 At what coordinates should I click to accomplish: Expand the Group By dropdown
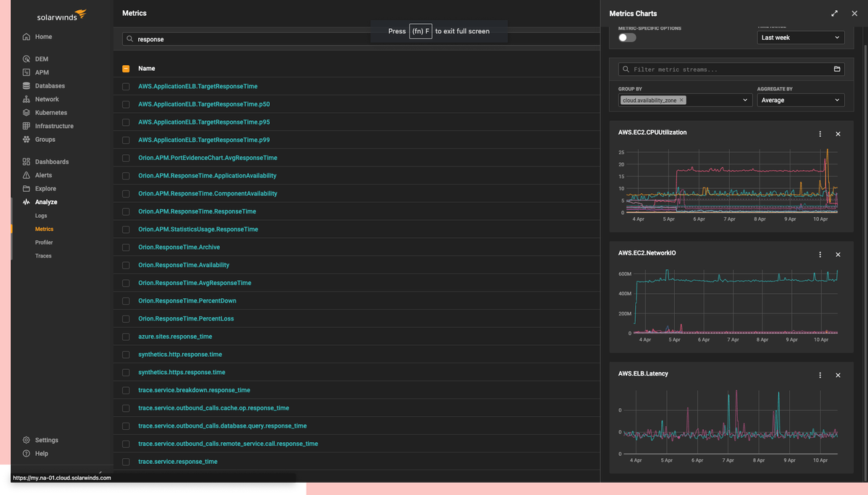(x=745, y=100)
